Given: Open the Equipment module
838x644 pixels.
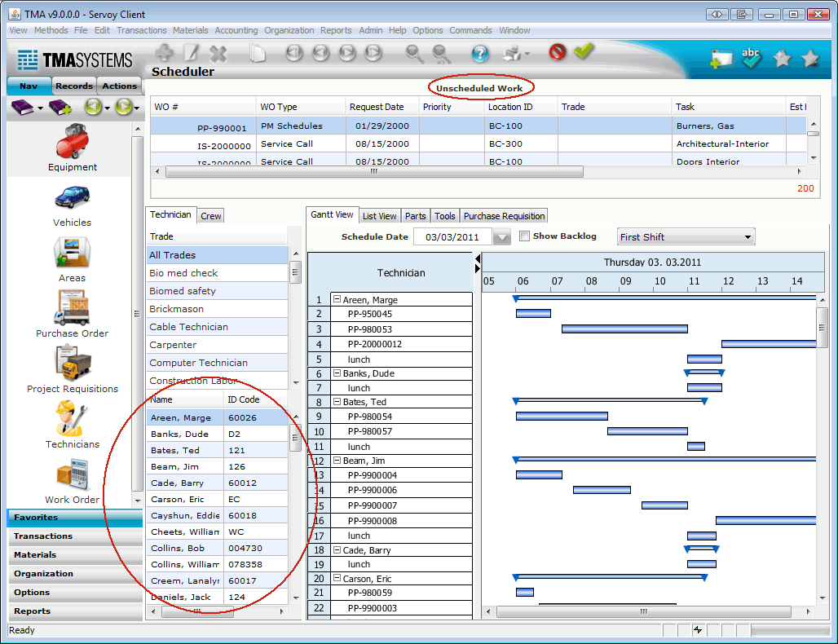Looking at the screenshot, I should [72, 147].
